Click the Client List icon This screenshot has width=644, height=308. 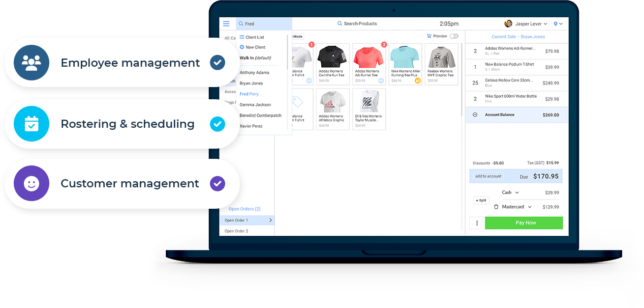242,37
